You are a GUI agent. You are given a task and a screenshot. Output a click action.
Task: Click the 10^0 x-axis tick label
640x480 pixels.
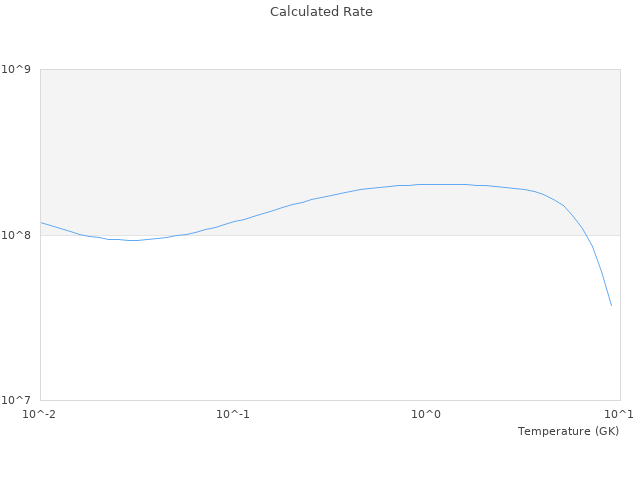coord(426,414)
